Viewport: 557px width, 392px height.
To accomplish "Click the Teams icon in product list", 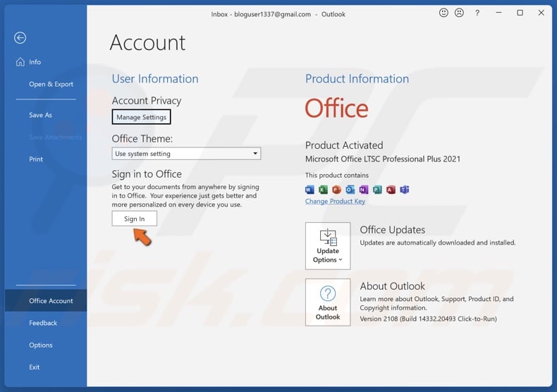I will click(x=405, y=190).
